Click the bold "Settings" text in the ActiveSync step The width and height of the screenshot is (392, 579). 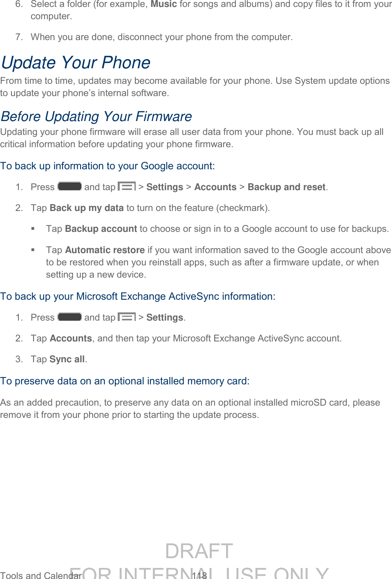tap(165, 318)
